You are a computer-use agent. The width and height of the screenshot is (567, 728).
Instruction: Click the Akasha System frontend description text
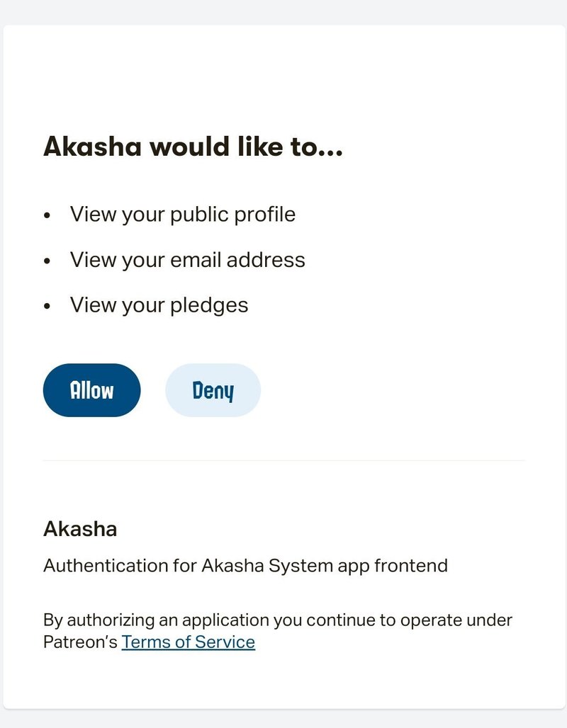pyautogui.click(x=246, y=565)
